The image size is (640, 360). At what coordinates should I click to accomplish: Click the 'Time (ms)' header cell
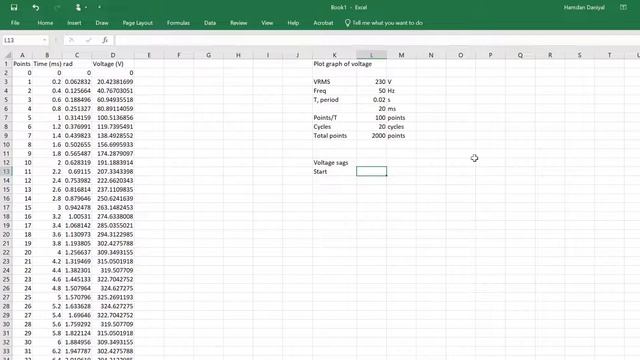coord(47,64)
